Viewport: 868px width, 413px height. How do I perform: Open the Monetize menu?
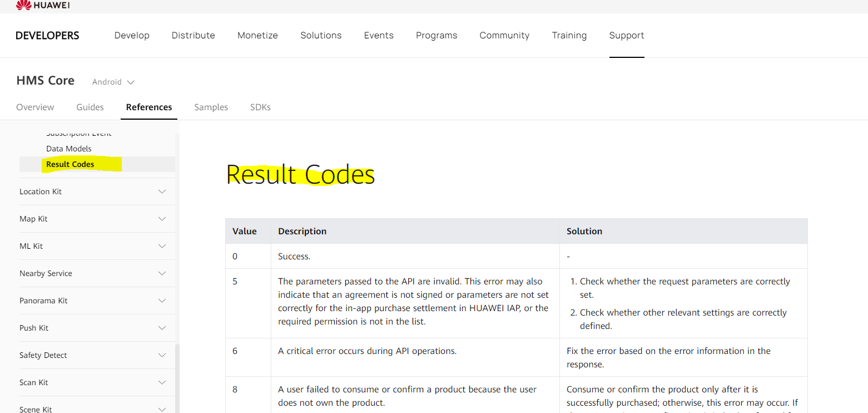(x=257, y=35)
